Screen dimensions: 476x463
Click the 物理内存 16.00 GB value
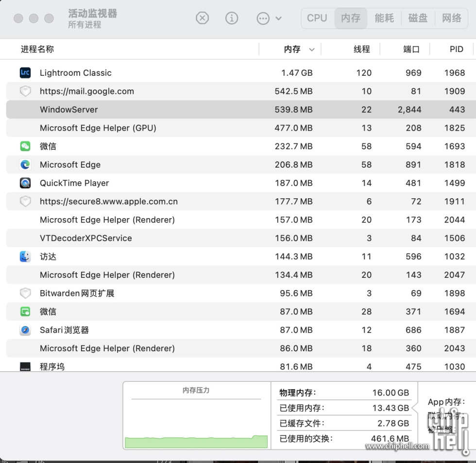click(391, 393)
